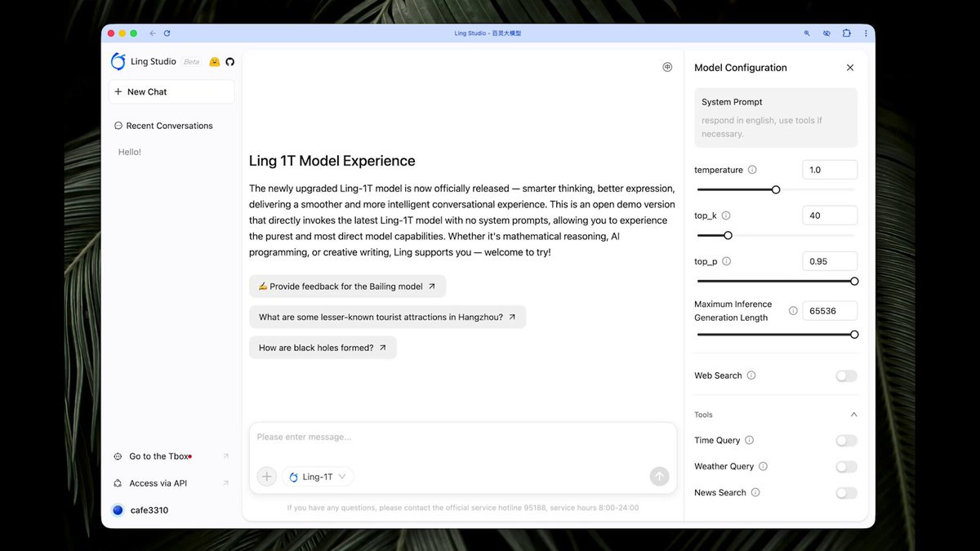Image resolution: width=980 pixels, height=551 pixels.
Task: Click the temperature slider handle
Action: pos(776,189)
